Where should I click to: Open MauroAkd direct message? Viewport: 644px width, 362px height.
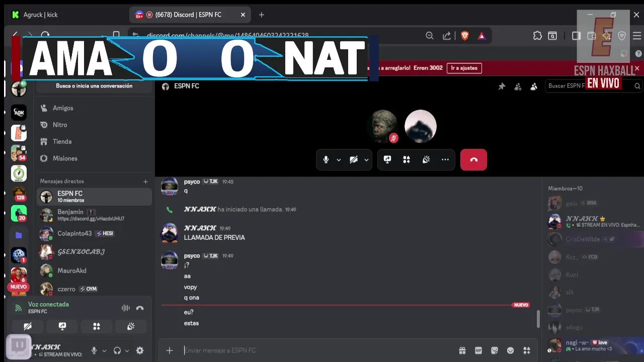[94, 270]
